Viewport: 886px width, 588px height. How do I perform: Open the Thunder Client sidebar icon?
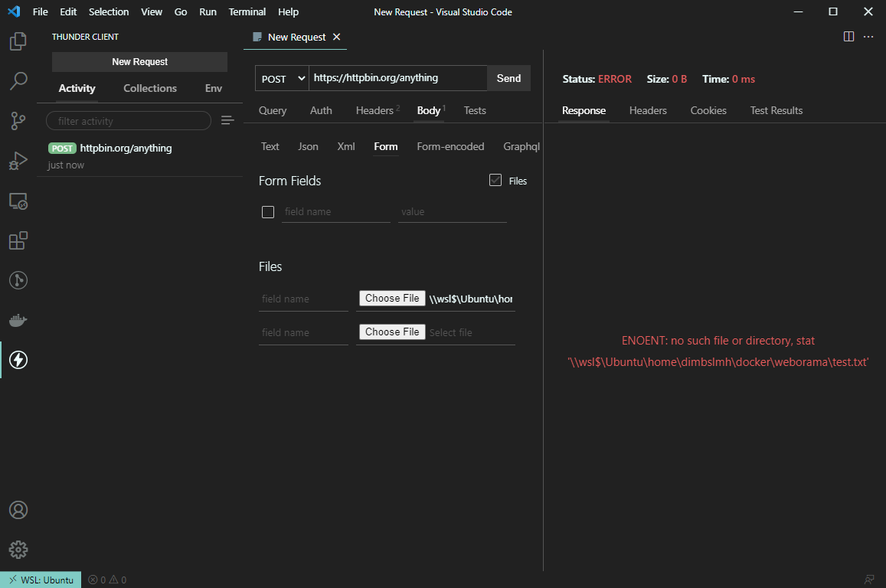(18, 360)
